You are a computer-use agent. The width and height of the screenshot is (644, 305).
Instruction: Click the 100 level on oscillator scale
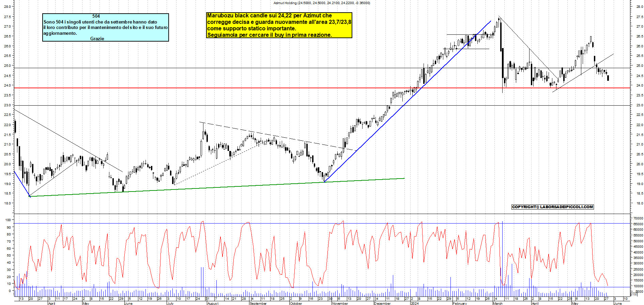(x=8, y=220)
